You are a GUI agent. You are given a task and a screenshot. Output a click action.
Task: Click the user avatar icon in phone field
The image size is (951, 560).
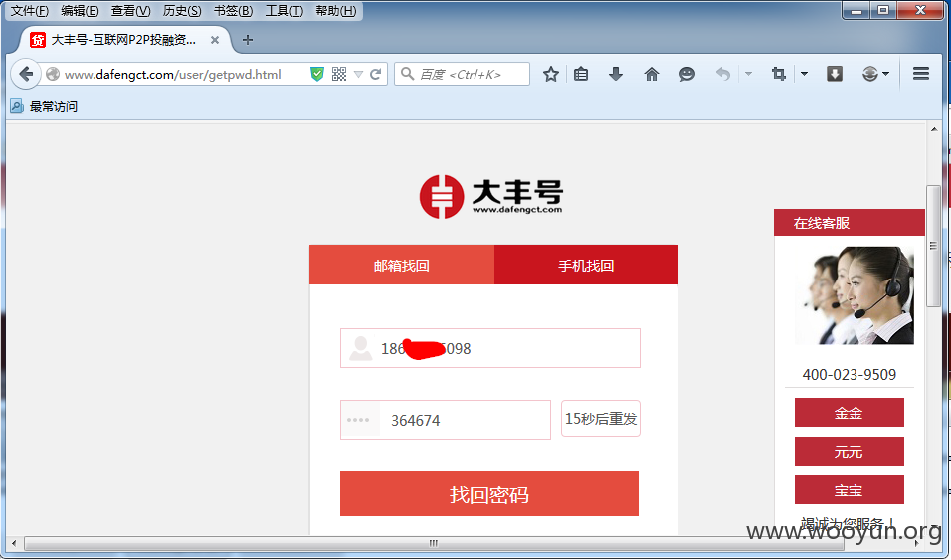pyautogui.click(x=360, y=348)
